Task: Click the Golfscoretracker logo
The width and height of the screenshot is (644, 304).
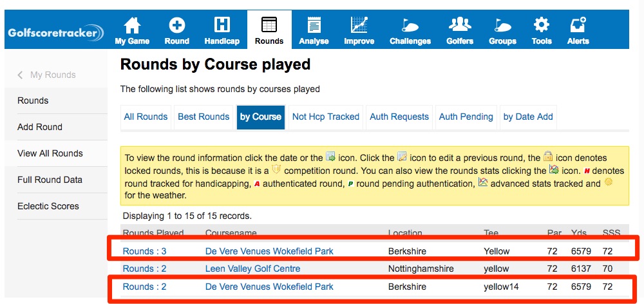Action: pos(56,32)
